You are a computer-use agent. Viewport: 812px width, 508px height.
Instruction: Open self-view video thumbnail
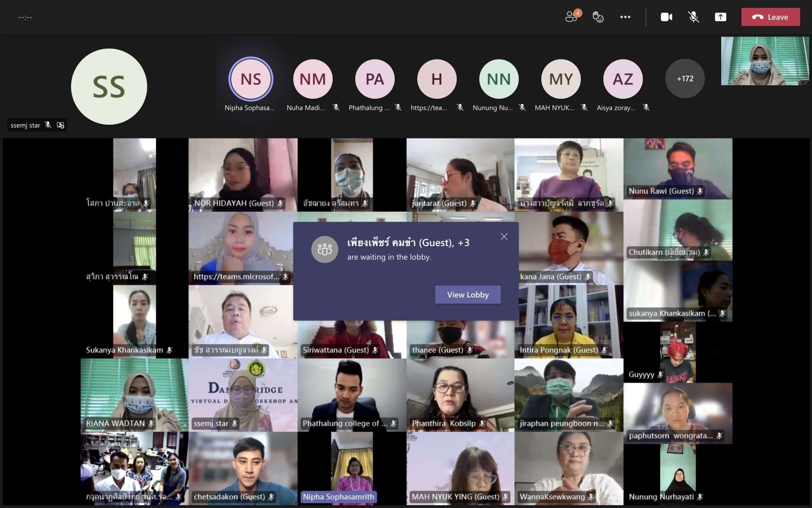[x=764, y=61]
